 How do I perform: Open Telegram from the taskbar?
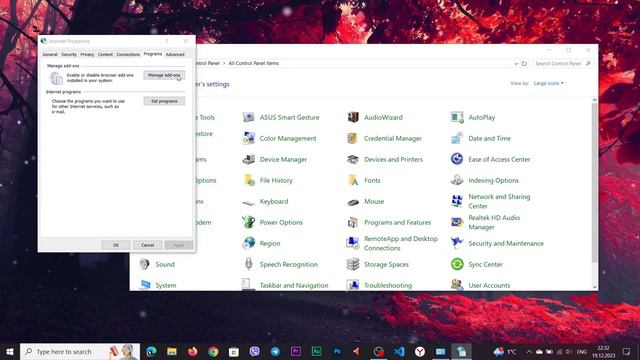[275, 351]
